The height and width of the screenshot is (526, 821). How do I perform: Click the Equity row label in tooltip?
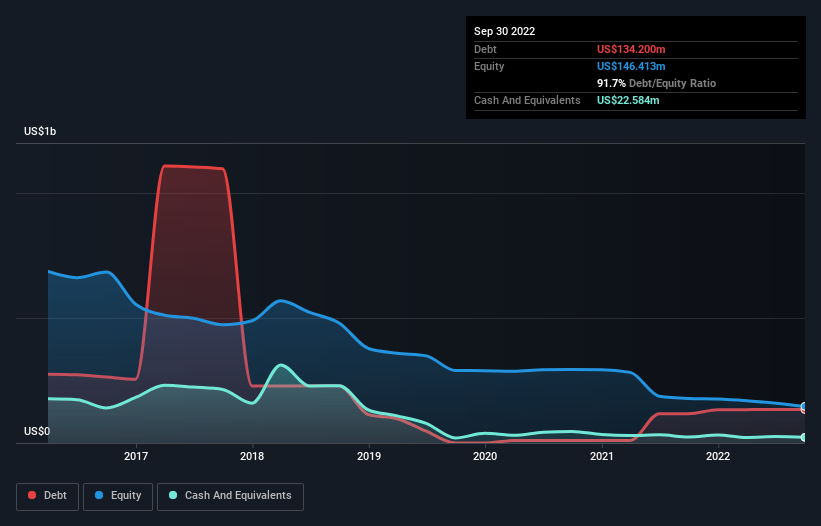(x=489, y=66)
